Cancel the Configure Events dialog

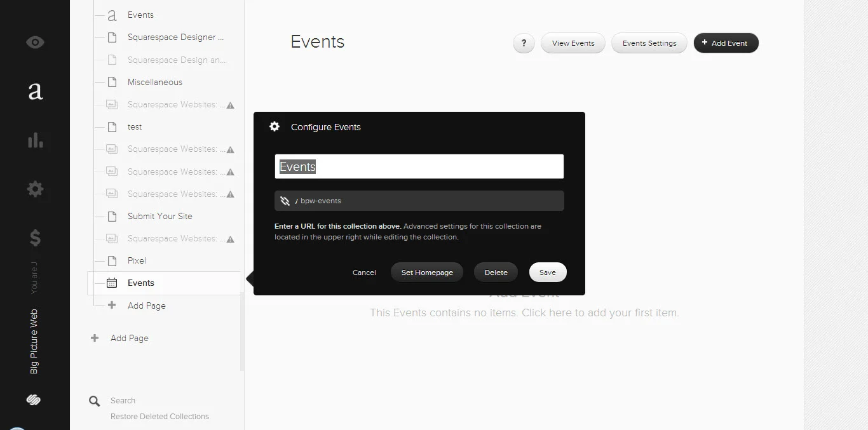pyautogui.click(x=363, y=272)
